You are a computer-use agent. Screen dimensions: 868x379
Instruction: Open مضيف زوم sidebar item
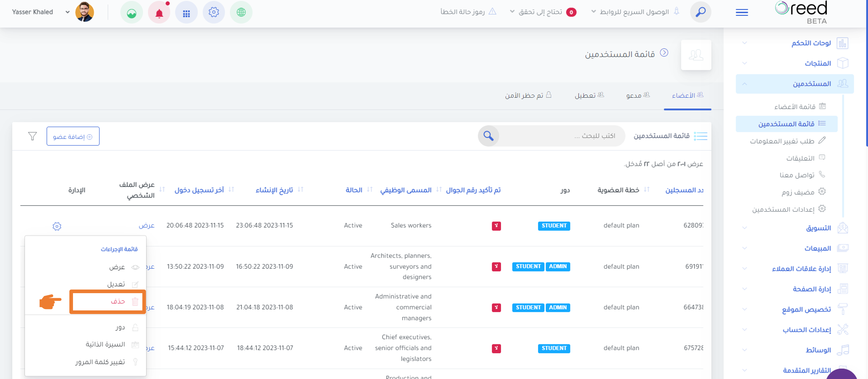pyautogui.click(x=803, y=192)
